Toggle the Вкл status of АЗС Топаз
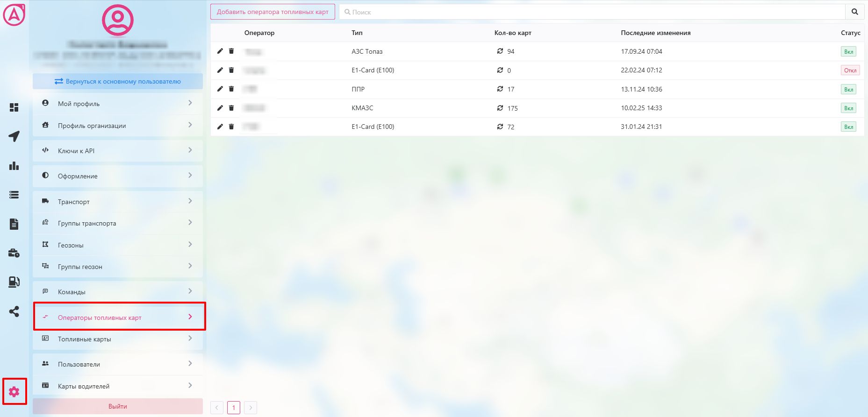Image resolution: width=868 pixels, height=417 pixels. tap(848, 52)
